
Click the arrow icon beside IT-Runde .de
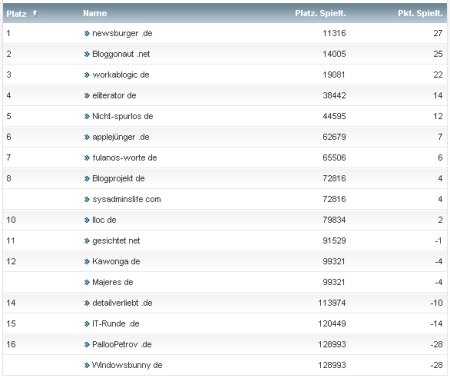coord(87,324)
